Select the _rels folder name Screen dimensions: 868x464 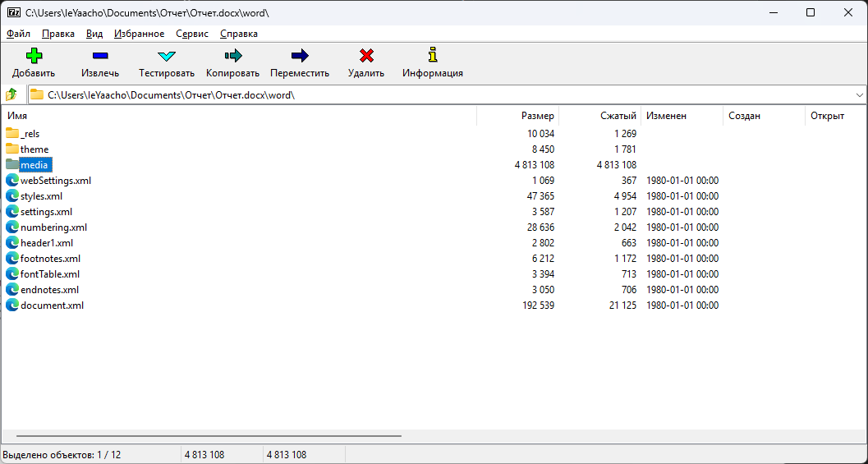[30, 133]
